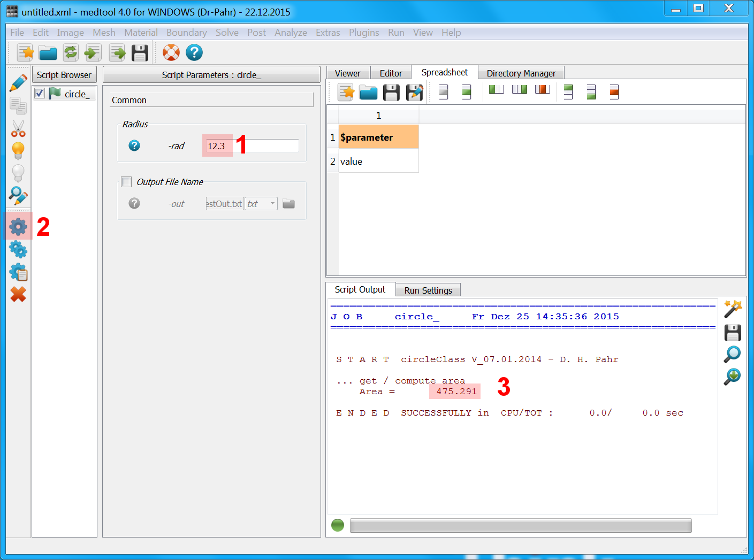Viewport: 754px width, 560px height.
Task: Click the scissors cut icon in sidebar
Action: [18, 128]
